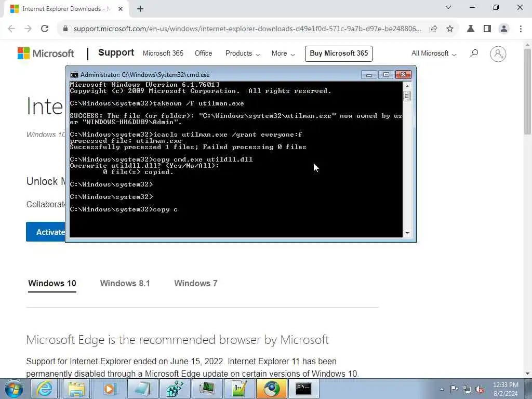Click the cmd window scroll down arrow
This screenshot has height=399, width=532.
click(407, 233)
